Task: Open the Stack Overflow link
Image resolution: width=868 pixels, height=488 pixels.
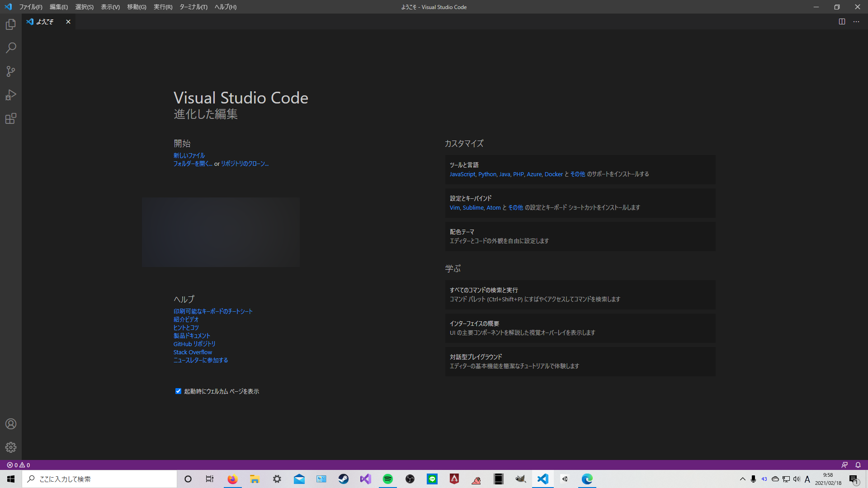Action: pyautogui.click(x=193, y=352)
